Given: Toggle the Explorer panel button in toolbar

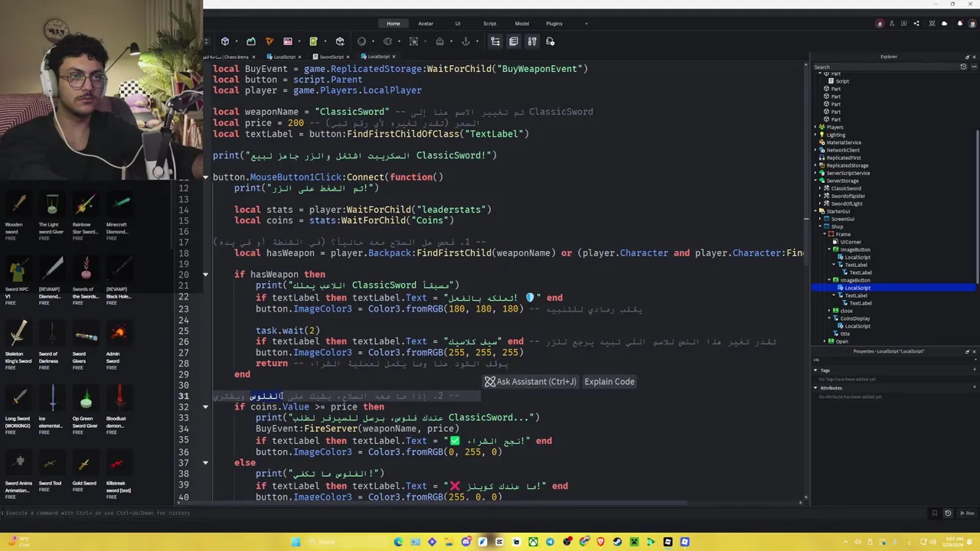Looking at the screenshot, I should [x=495, y=41].
